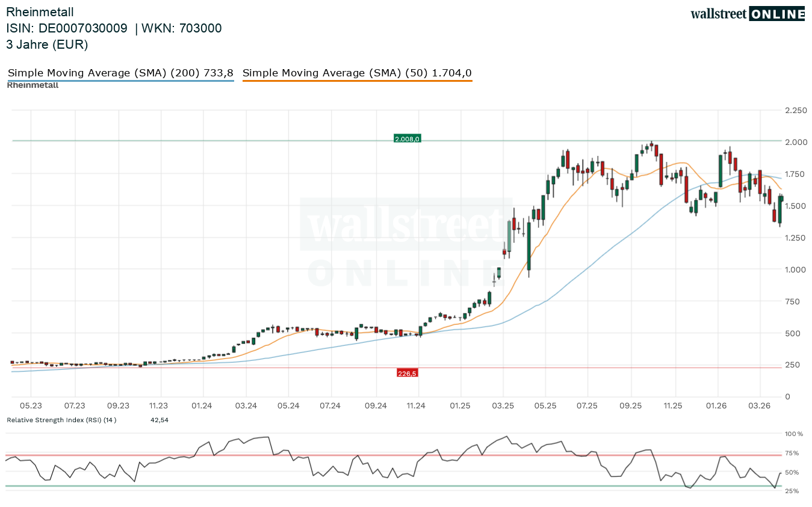
Task: Click the 1.000 price axis label
Action: [795, 269]
